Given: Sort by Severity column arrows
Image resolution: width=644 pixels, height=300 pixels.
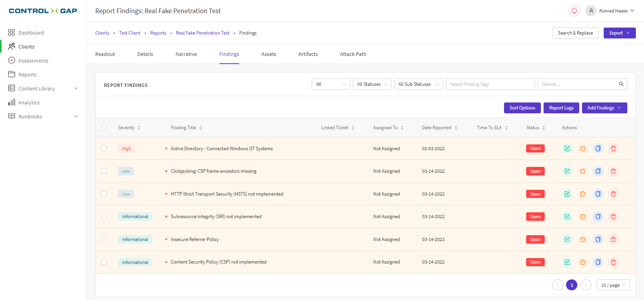Looking at the screenshot, I should tap(139, 128).
